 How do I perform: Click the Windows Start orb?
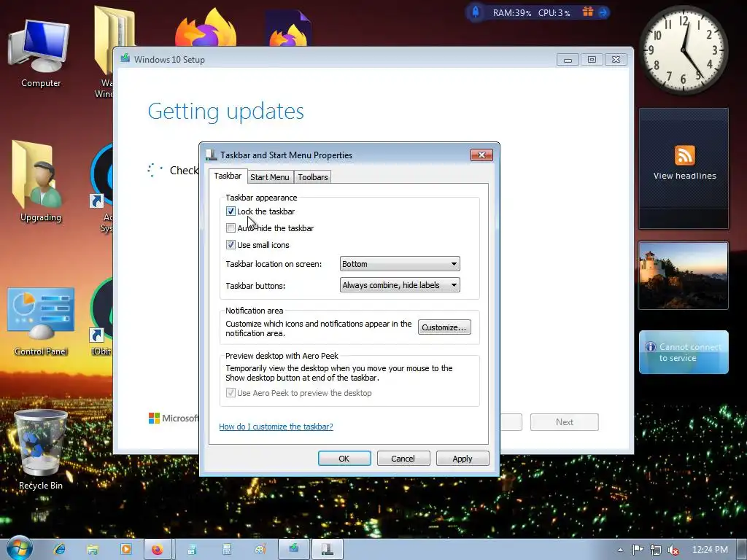click(19, 549)
